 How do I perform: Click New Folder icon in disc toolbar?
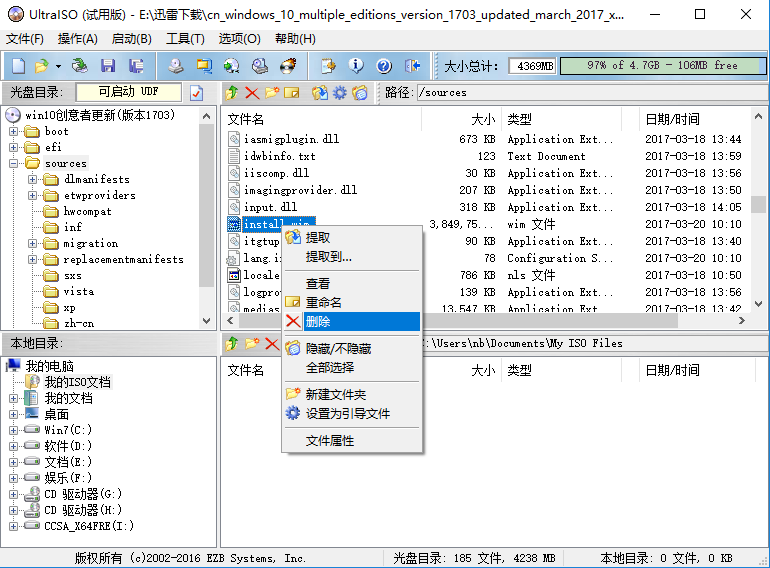(x=272, y=92)
